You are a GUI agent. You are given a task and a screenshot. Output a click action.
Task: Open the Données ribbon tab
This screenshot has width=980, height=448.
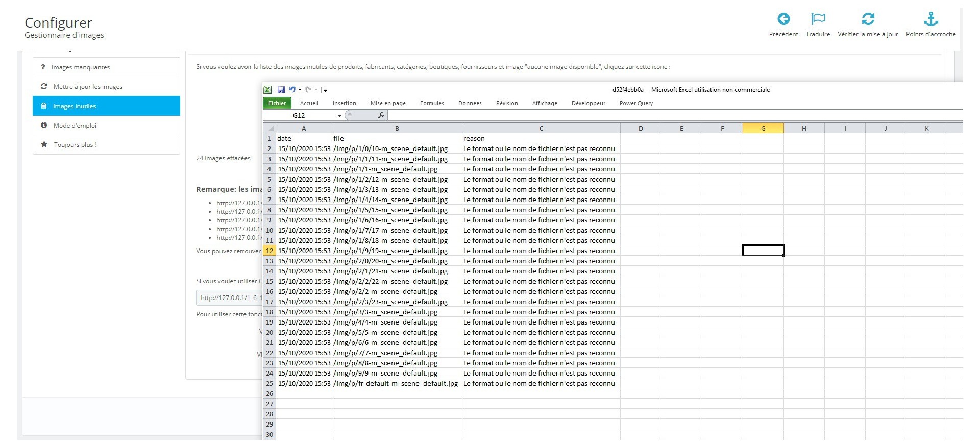coord(470,103)
